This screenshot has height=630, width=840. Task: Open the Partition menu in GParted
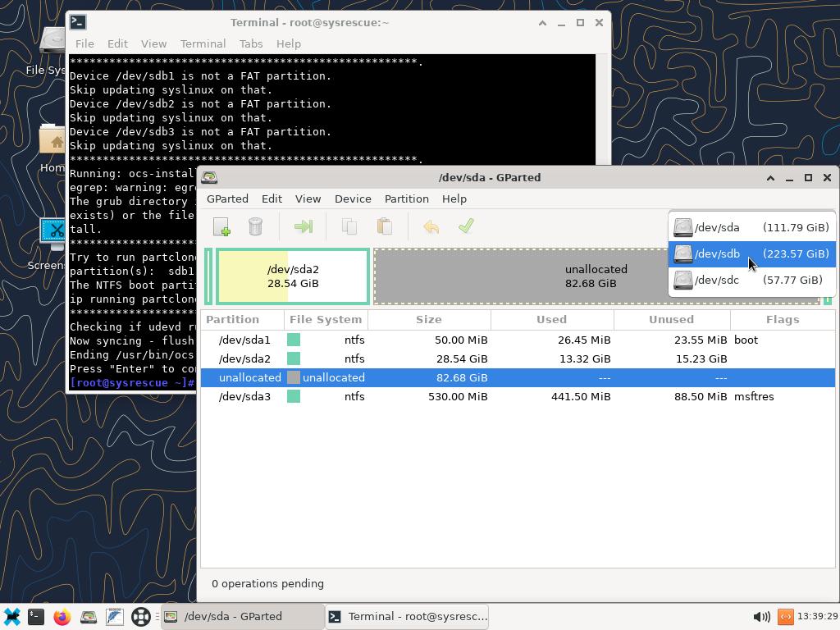(x=406, y=199)
